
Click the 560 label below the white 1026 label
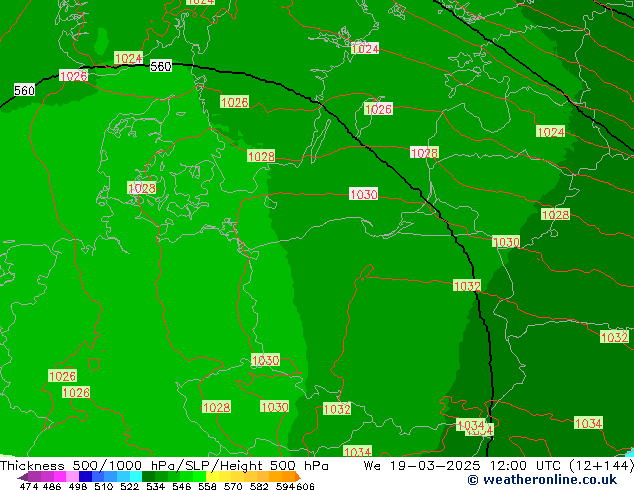pos(24,90)
